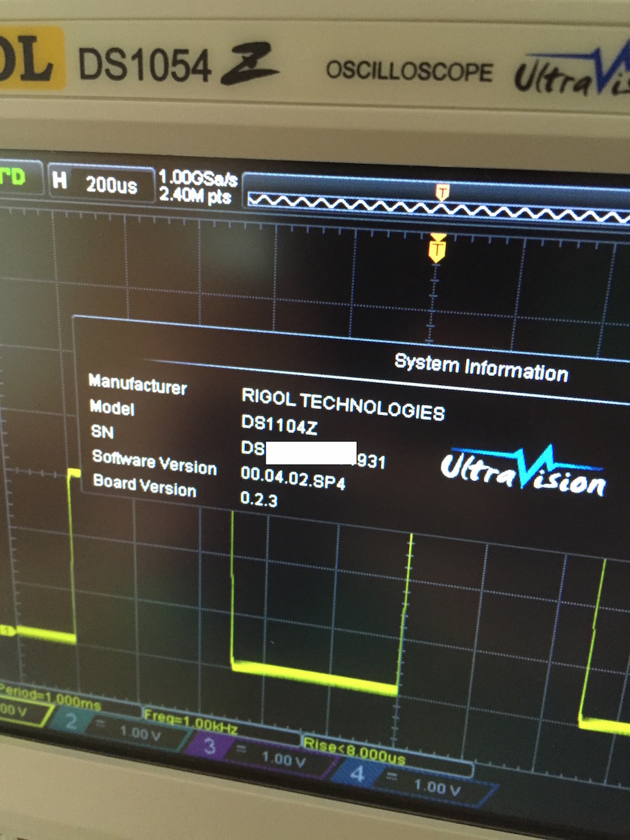
Task: Click the Period=1.000ms measurement readout
Action: tap(50, 697)
